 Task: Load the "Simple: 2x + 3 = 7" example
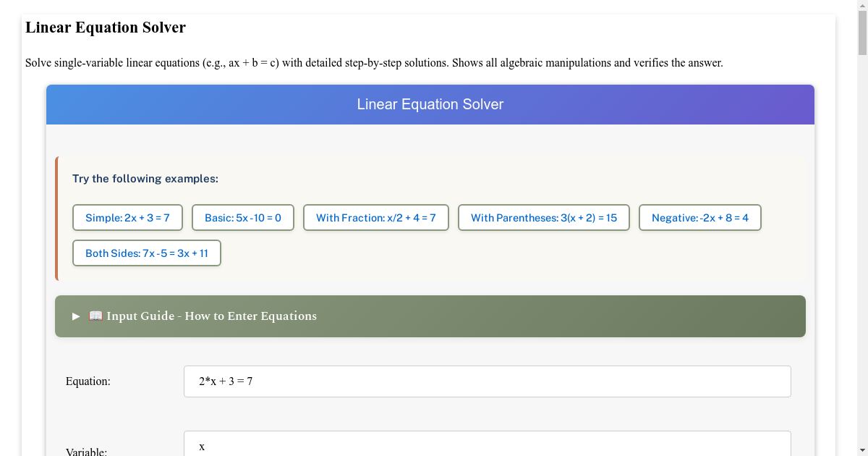pos(127,217)
